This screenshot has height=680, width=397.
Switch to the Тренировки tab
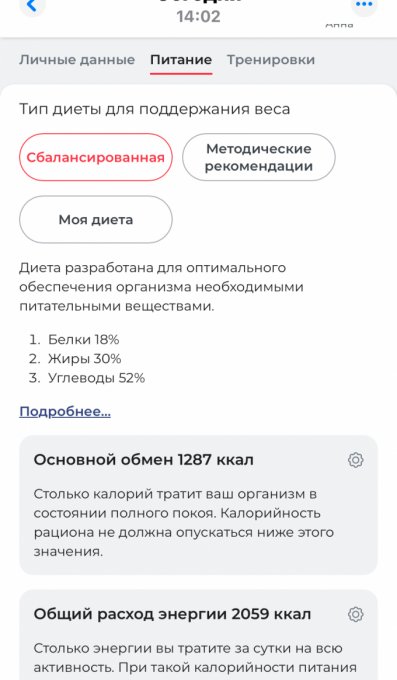(x=271, y=59)
